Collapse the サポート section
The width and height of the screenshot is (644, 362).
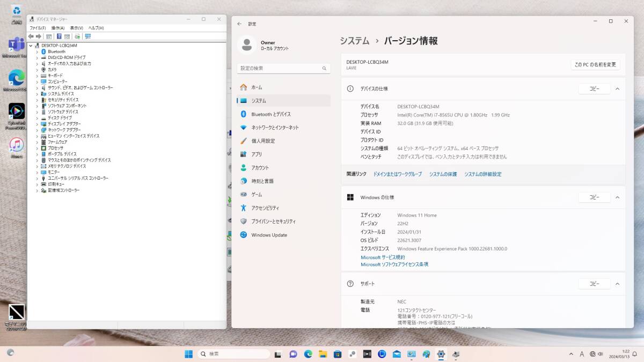tap(617, 284)
